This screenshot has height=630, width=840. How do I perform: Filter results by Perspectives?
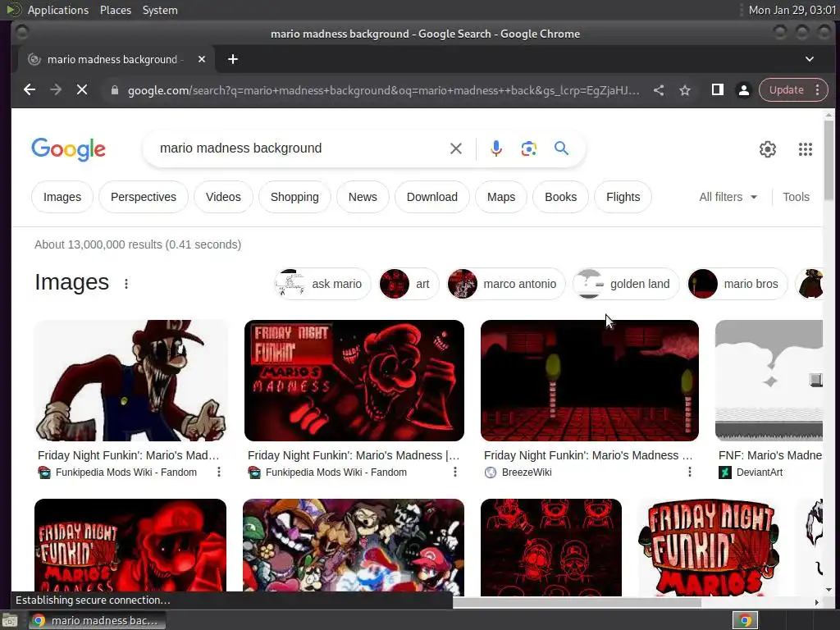point(144,197)
